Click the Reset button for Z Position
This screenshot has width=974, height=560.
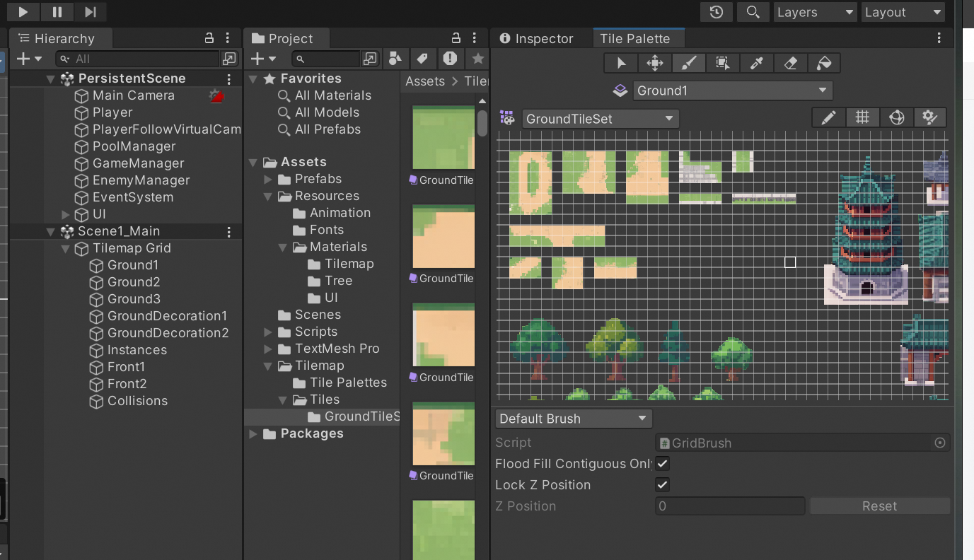coord(879,506)
